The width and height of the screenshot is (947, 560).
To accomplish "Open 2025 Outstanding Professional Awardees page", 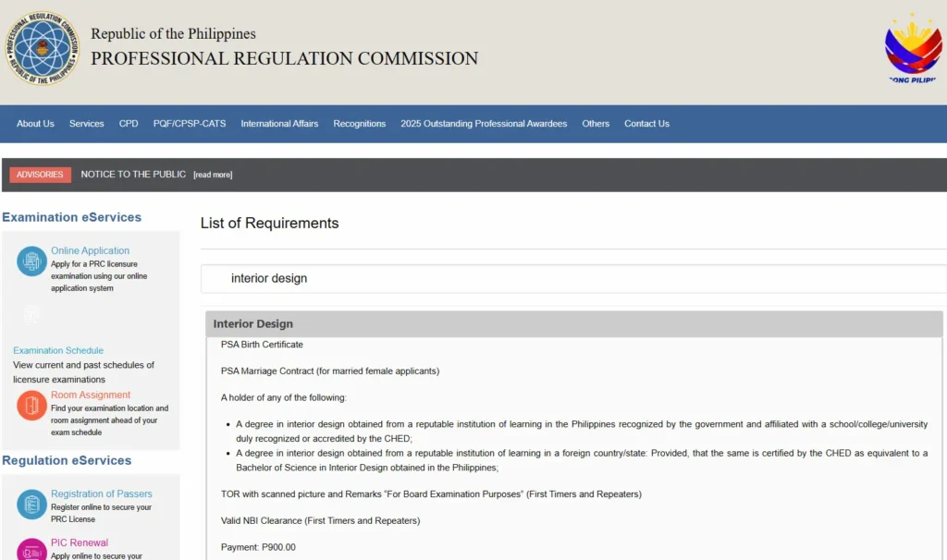I will pyautogui.click(x=484, y=124).
